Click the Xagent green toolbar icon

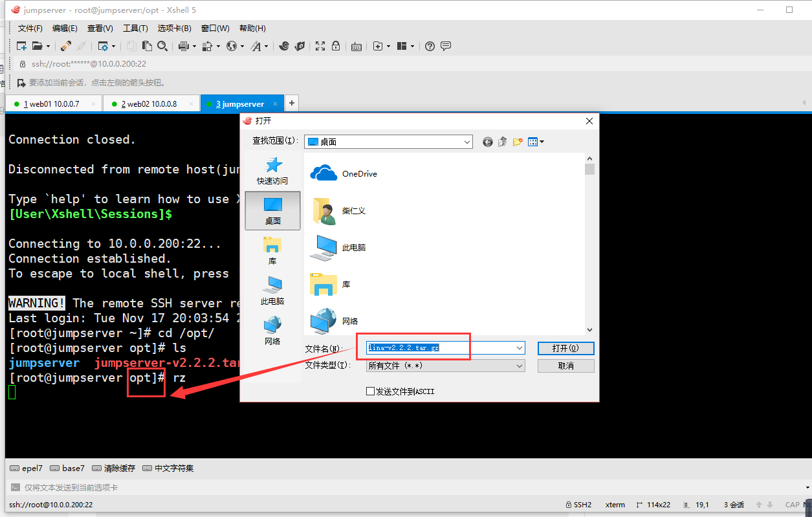[x=300, y=46]
